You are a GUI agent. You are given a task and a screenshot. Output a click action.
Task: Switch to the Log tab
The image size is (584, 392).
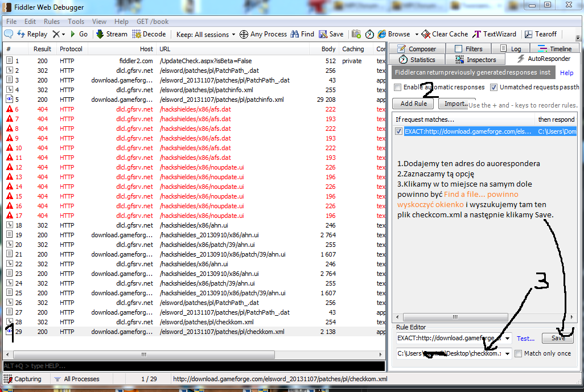[x=511, y=49]
